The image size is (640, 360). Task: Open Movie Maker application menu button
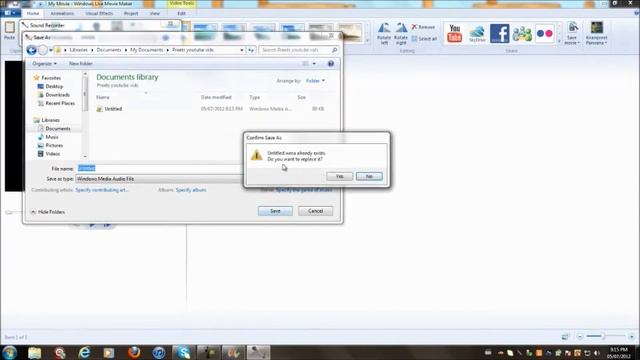9,13
